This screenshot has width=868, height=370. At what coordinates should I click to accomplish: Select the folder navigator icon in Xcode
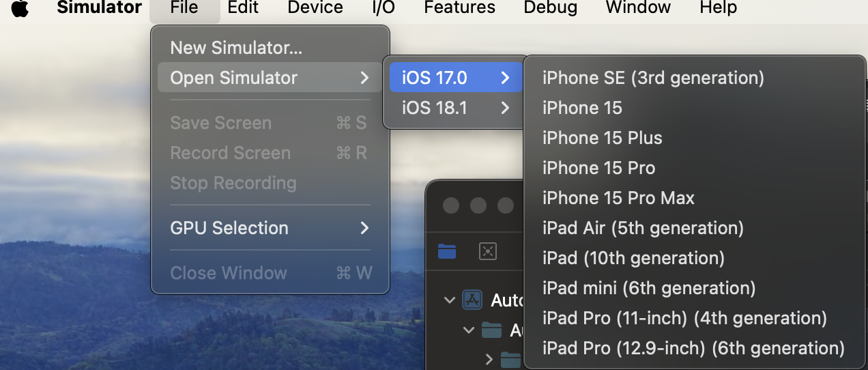[447, 251]
